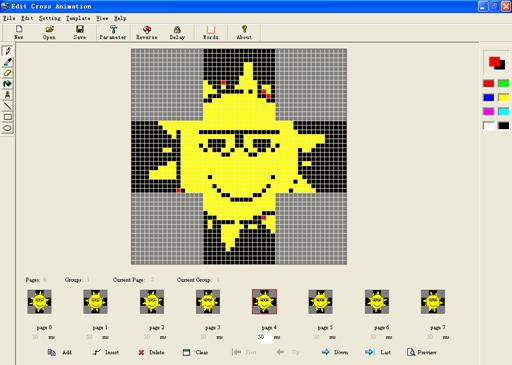
Task: Activate the rectangle shape tool
Action: (x=7, y=117)
